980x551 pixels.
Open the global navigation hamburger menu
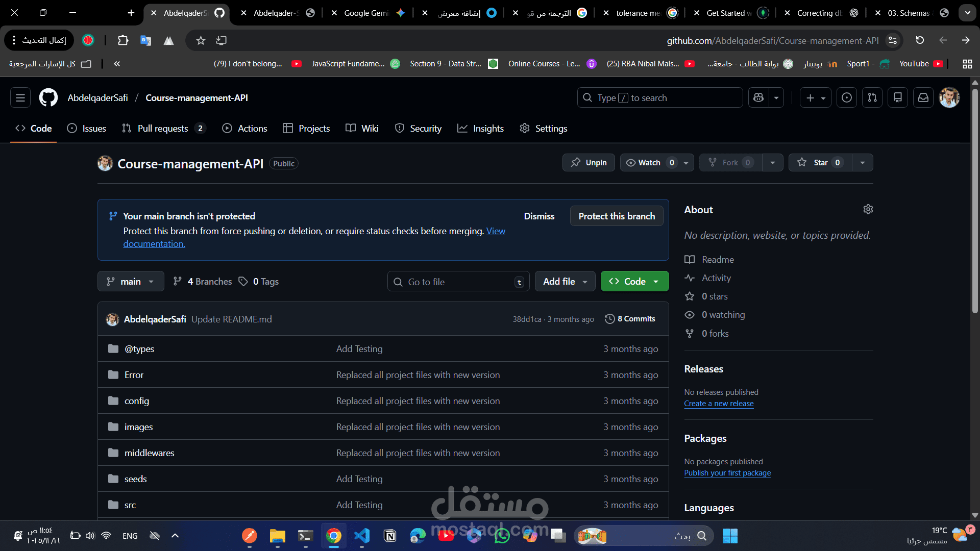(20, 97)
